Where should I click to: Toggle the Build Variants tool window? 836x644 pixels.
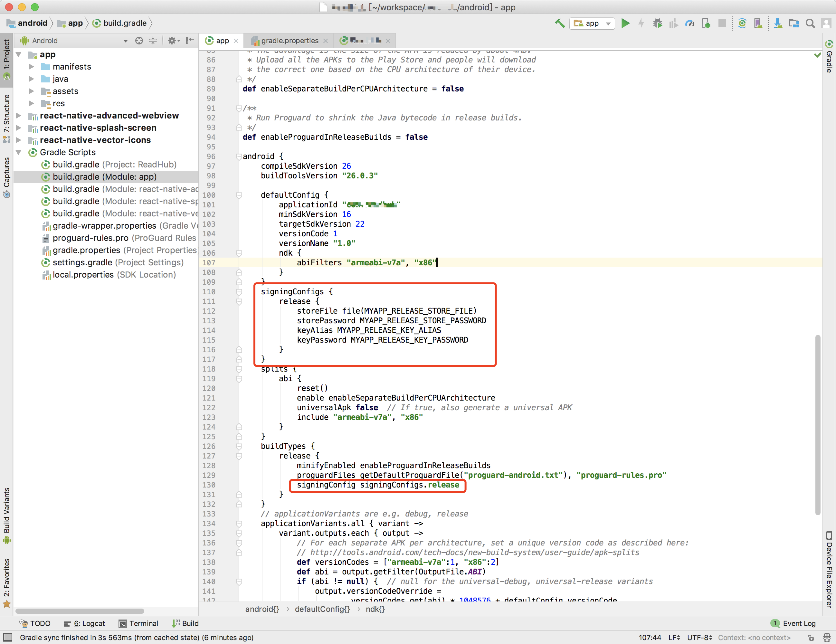(x=6, y=516)
